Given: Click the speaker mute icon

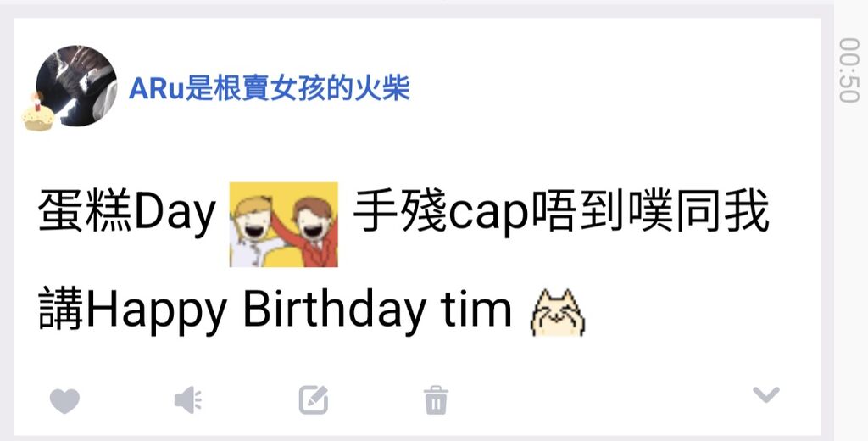Looking at the screenshot, I should [188, 400].
